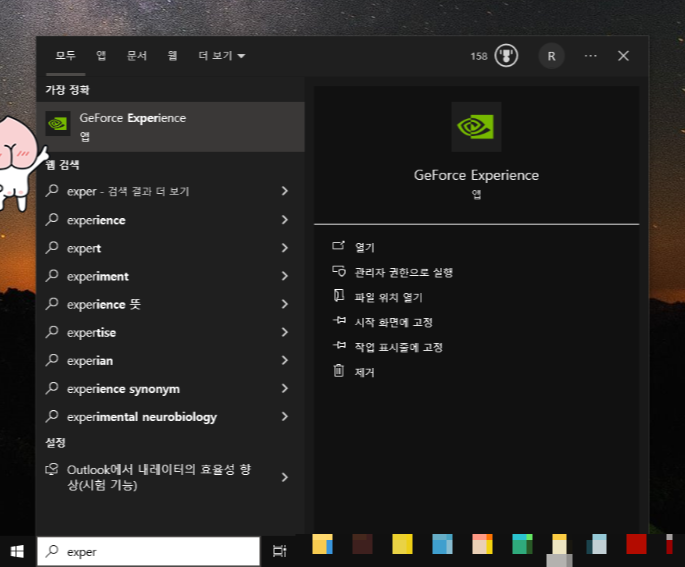Click 관리자 권한으로 실행
Viewport: 685px width, 567px height.
pos(404,272)
